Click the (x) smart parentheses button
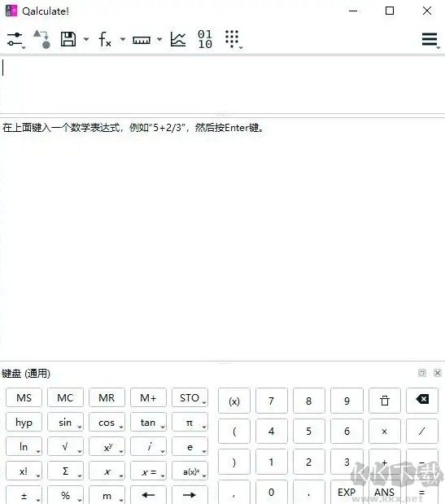 234,401
